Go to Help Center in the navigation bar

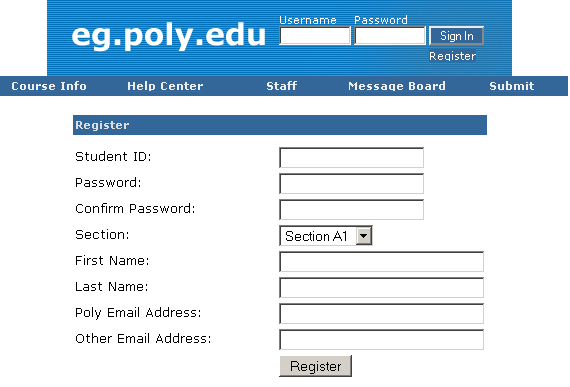(x=165, y=86)
